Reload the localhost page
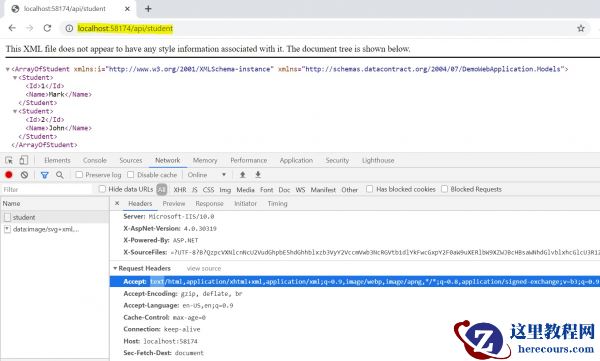The width and height of the screenshot is (600, 361). pyautogui.click(x=47, y=28)
